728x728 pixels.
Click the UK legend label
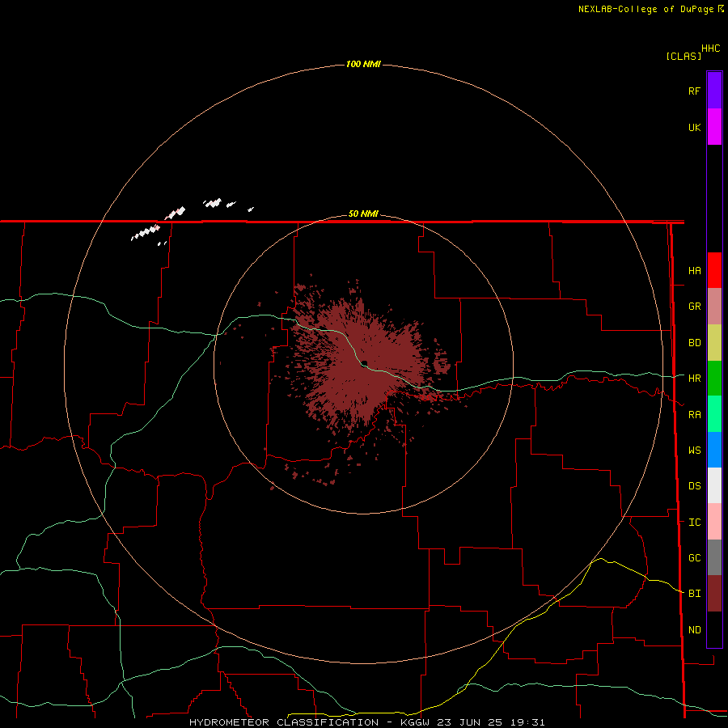(x=694, y=127)
